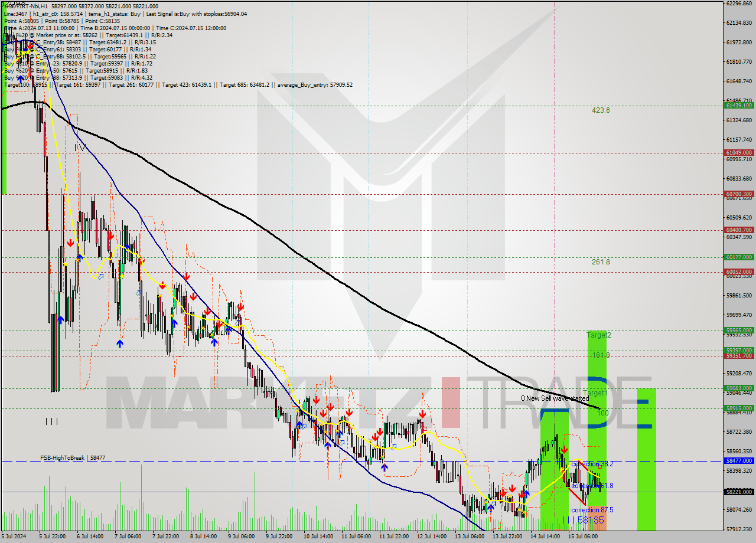Click the '7 Jul 06:00' time label
The image size is (756, 543).
point(128,537)
